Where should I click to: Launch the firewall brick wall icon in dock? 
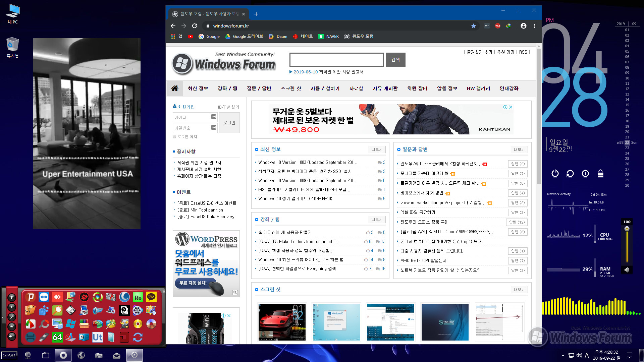tap(111, 297)
